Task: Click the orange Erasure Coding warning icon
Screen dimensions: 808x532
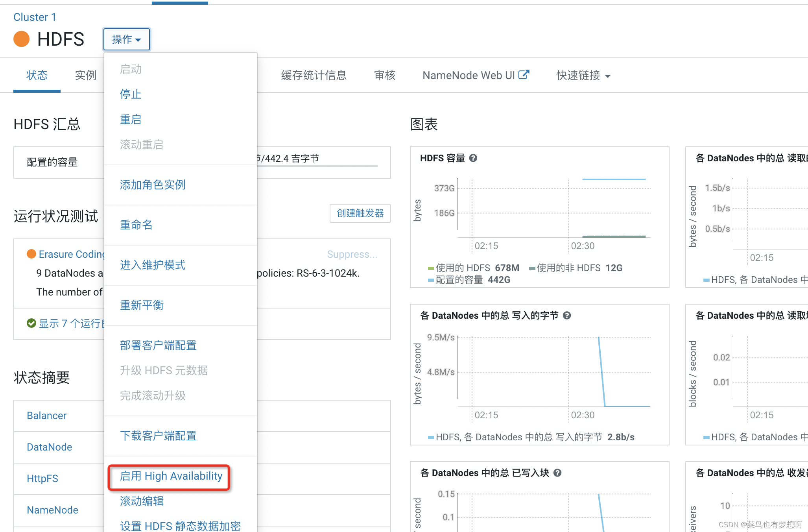Action: tap(31, 254)
